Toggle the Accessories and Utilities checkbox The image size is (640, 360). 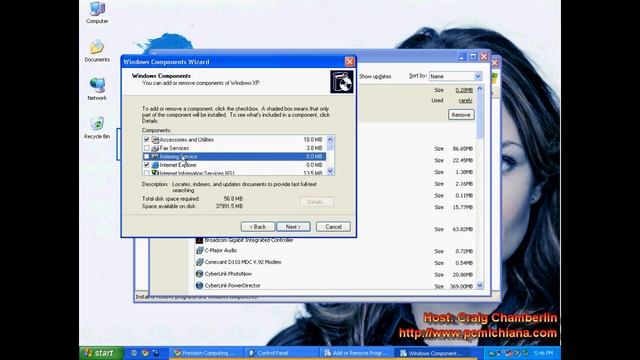(147, 140)
